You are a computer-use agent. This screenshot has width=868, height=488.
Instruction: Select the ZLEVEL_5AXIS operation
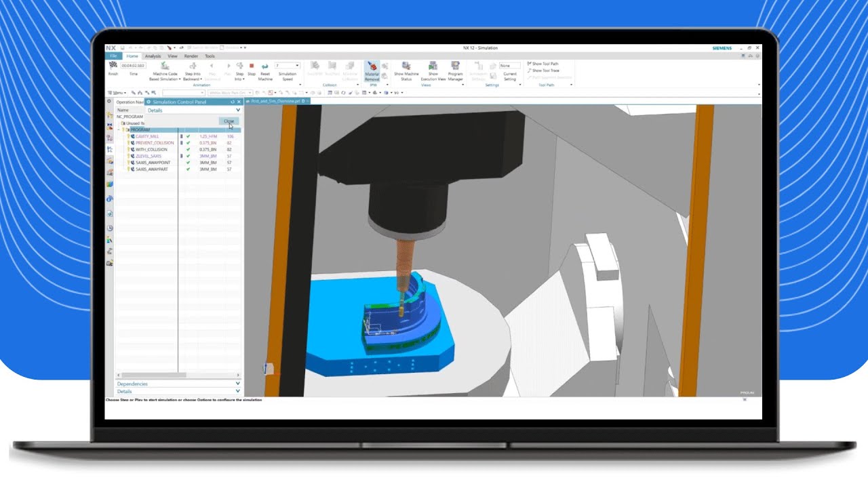pyautogui.click(x=149, y=156)
